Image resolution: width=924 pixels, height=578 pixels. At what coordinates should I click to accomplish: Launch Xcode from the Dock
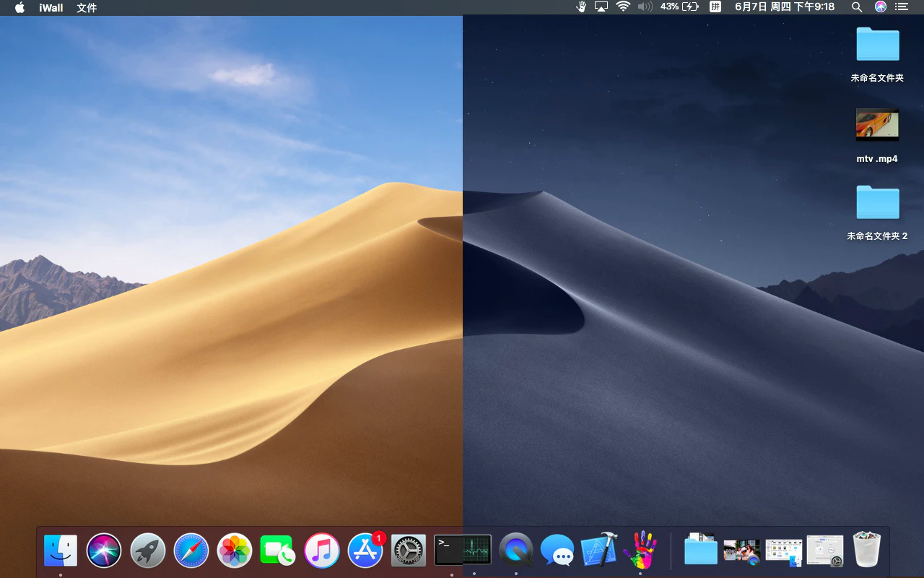coord(599,551)
